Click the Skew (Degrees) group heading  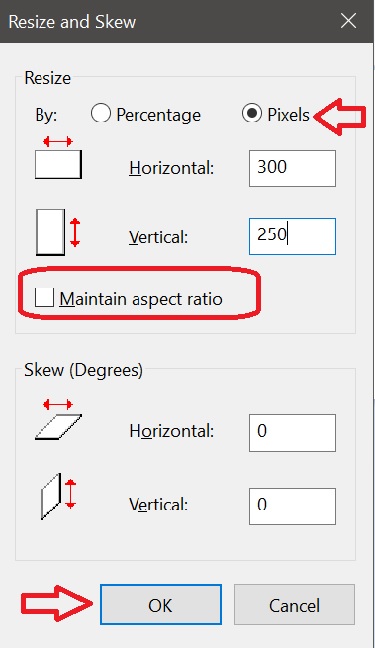click(x=83, y=370)
